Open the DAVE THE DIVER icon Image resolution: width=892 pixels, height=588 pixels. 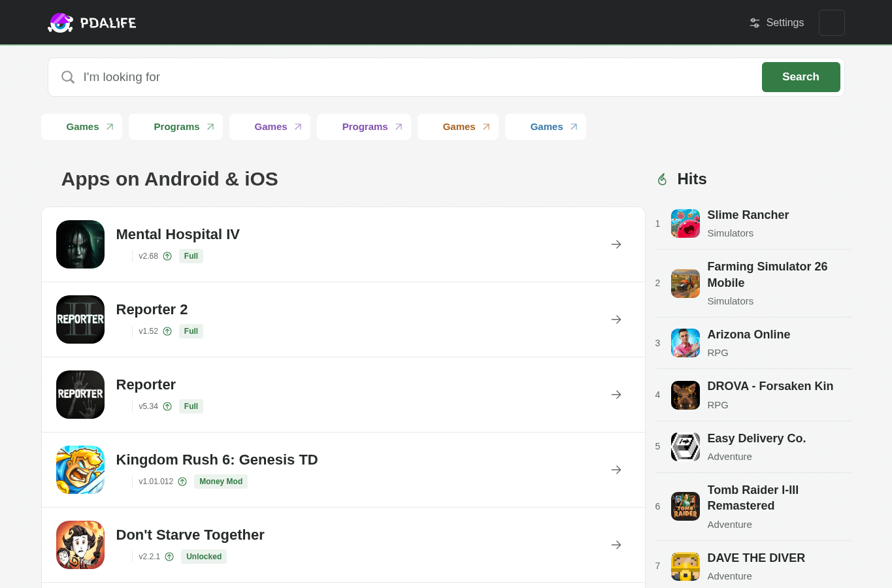click(x=686, y=566)
